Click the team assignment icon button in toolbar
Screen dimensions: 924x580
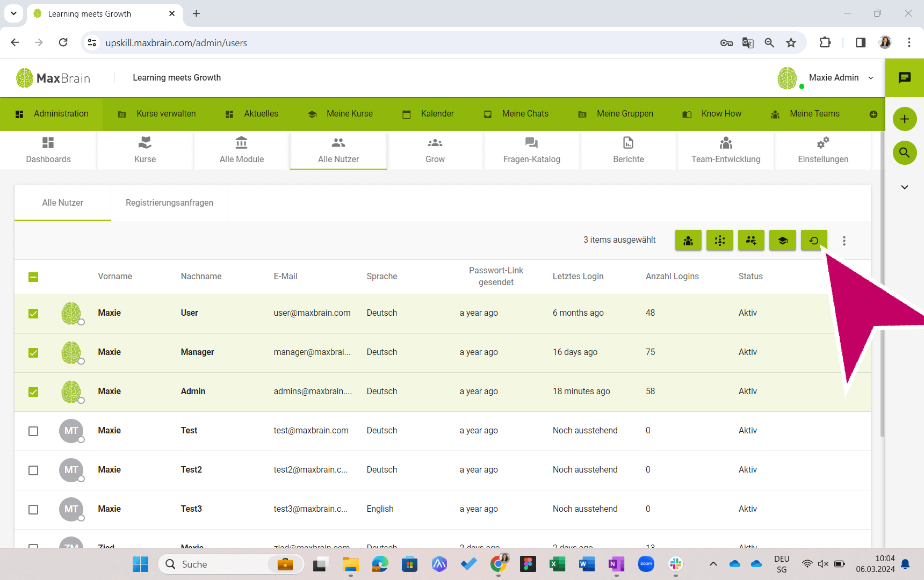coord(688,241)
